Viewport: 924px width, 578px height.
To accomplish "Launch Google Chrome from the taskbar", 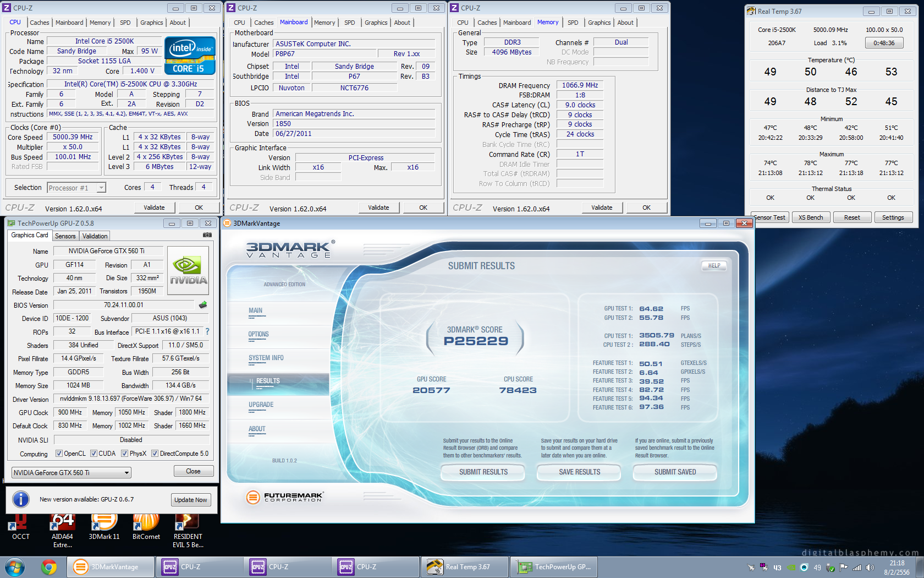I will coord(49,567).
